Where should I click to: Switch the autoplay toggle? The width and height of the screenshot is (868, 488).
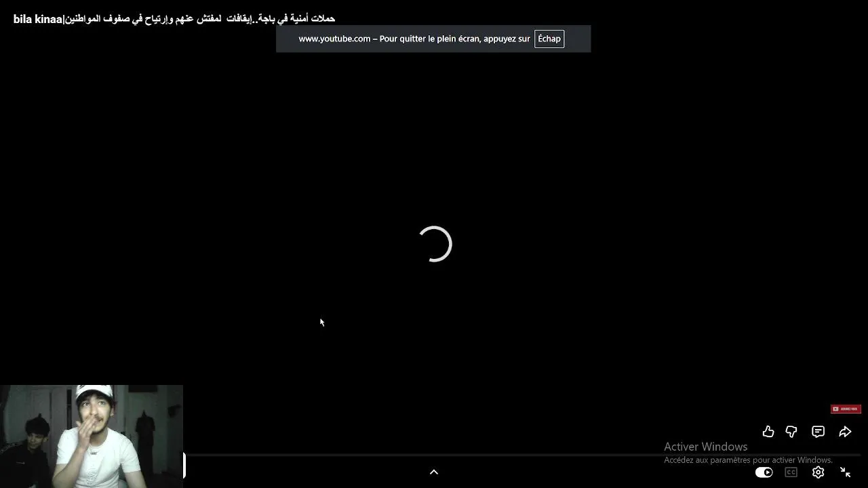pos(764,472)
